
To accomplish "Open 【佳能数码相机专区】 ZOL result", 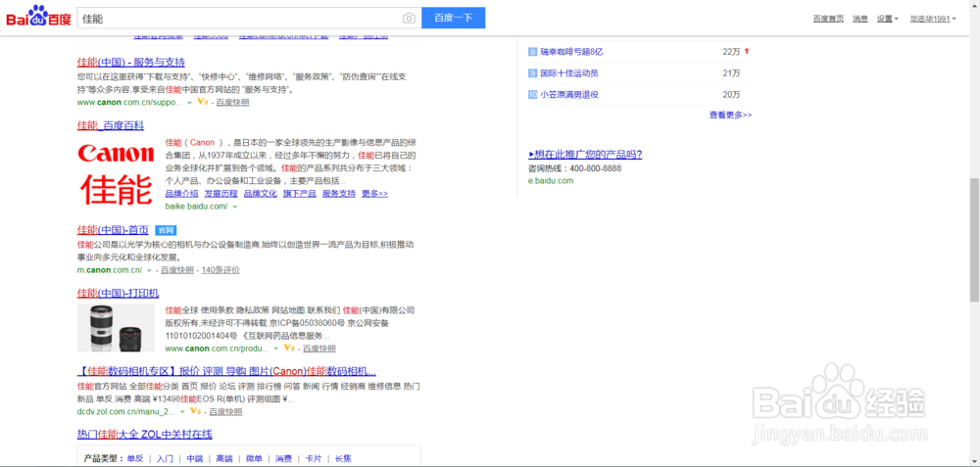I will (x=227, y=370).
